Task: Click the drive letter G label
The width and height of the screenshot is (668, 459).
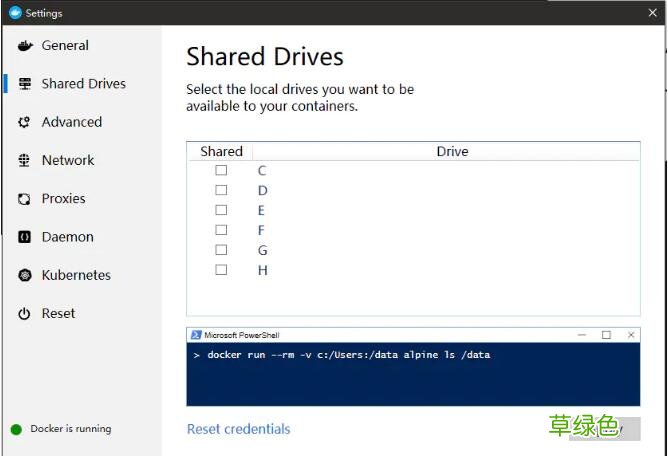Action: pyautogui.click(x=262, y=250)
